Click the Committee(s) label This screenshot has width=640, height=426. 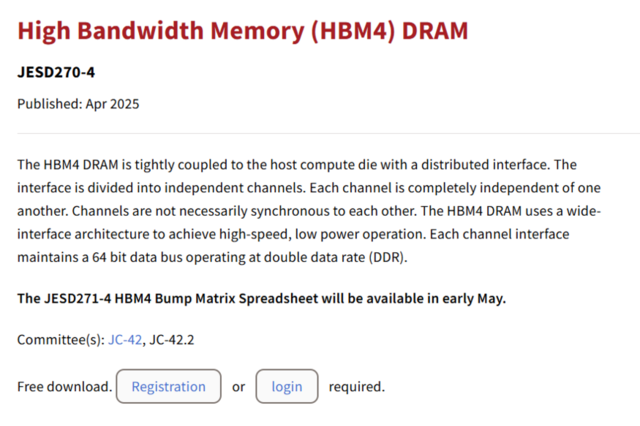(61, 339)
